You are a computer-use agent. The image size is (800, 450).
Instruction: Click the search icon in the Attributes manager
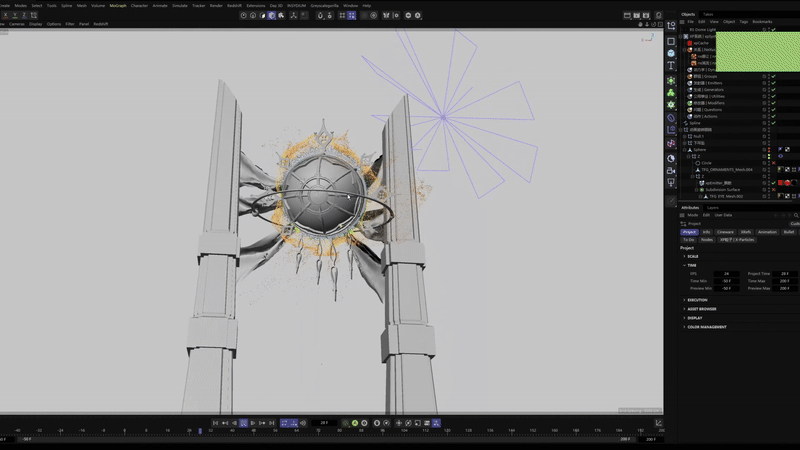pyautogui.click(x=796, y=215)
